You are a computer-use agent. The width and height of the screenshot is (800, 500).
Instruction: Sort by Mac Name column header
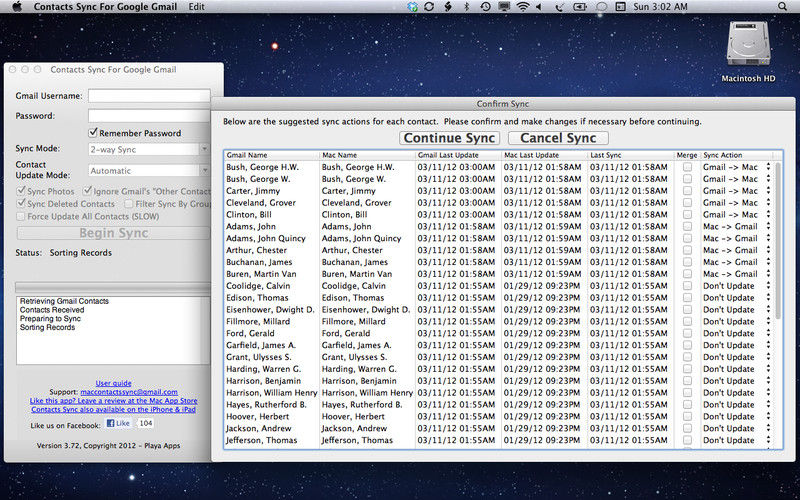pos(367,155)
